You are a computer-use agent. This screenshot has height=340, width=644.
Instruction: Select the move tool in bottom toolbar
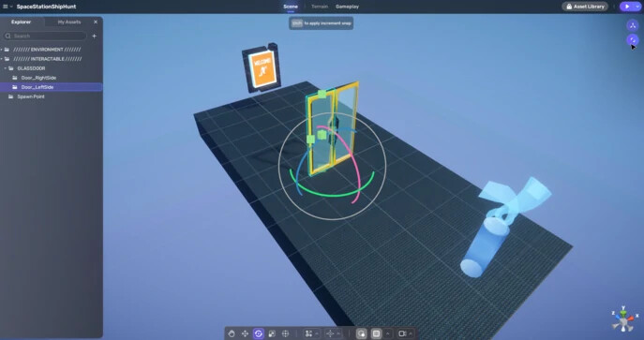click(245, 333)
